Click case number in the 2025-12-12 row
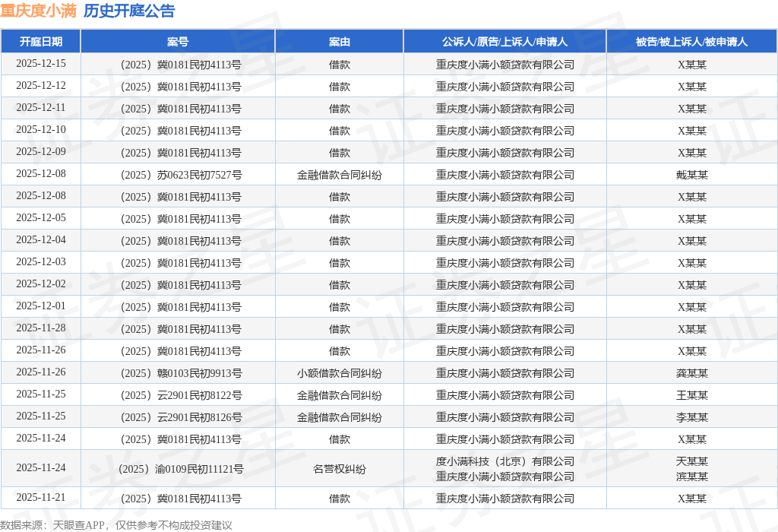 181,87
